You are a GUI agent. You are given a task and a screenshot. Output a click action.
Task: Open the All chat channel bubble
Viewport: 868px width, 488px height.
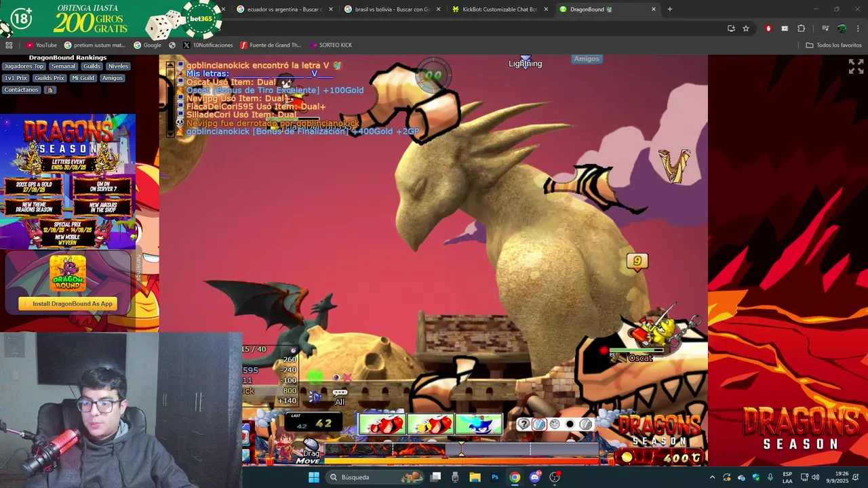(x=340, y=396)
